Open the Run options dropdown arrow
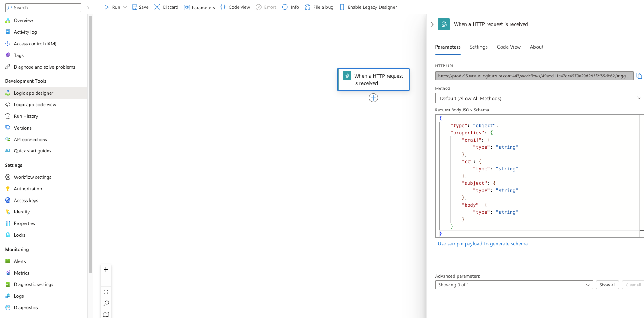 [125, 7]
